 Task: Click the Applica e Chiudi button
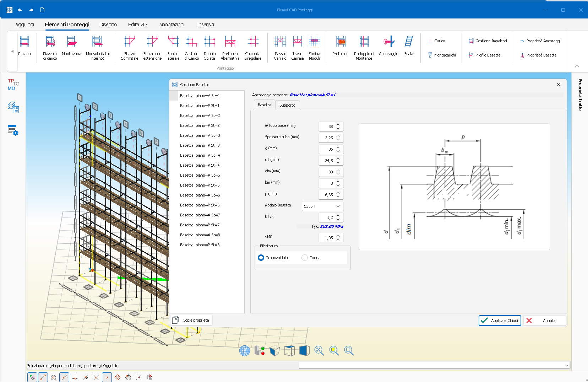(x=500, y=321)
